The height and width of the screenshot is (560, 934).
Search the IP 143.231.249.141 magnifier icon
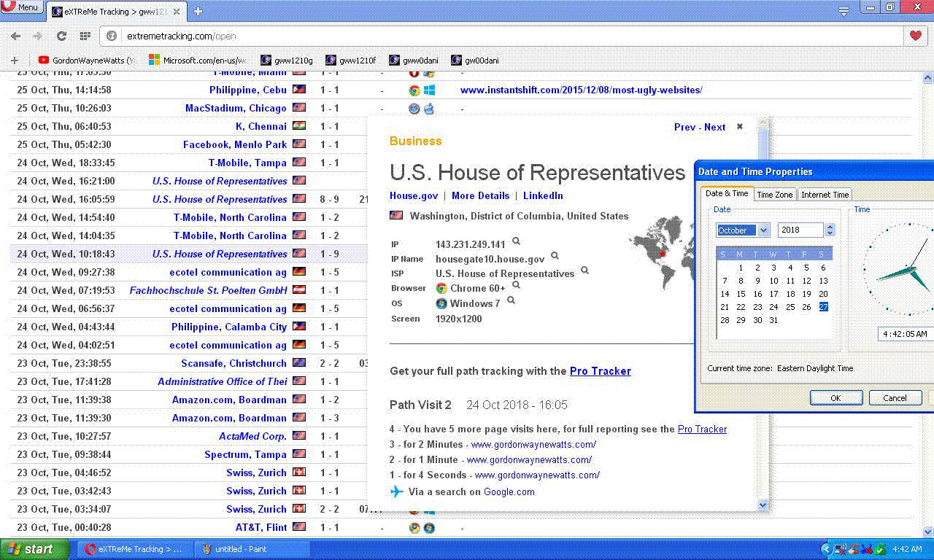(x=516, y=241)
